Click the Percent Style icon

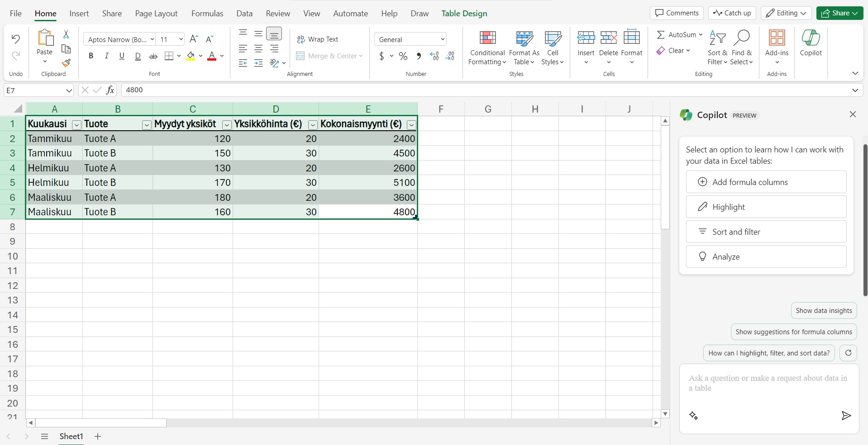coord(403,56)
